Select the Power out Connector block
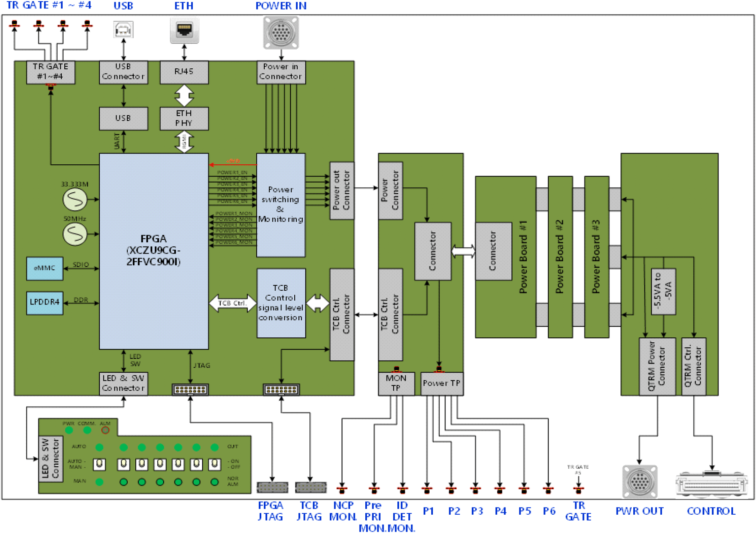 [x=342, y=191]
